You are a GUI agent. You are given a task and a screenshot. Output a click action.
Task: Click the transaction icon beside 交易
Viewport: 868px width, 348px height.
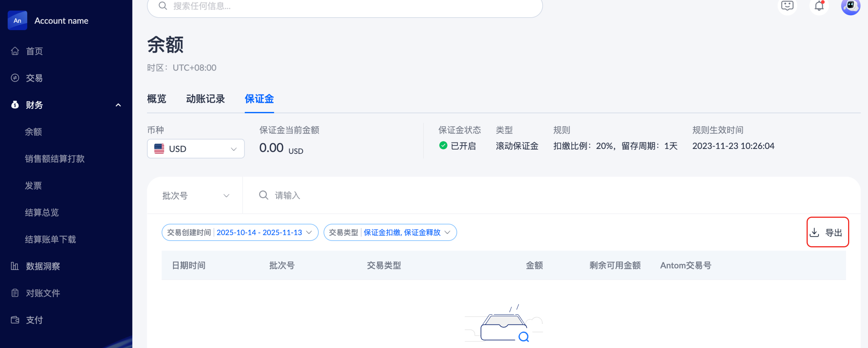(15, 78)
